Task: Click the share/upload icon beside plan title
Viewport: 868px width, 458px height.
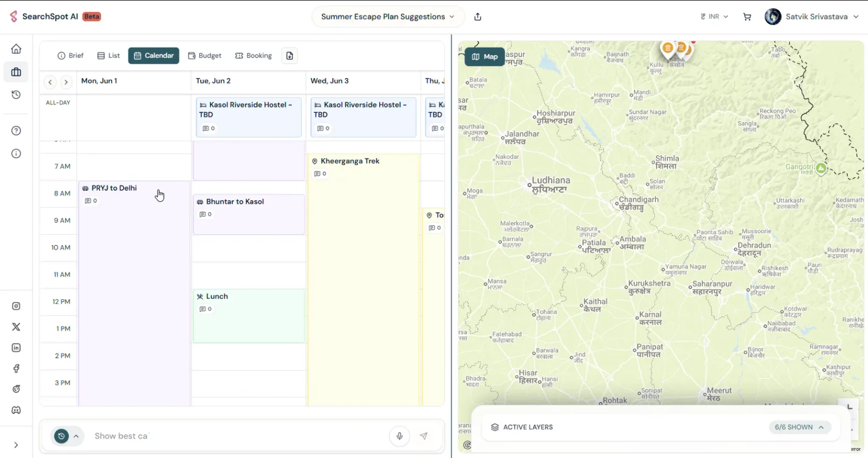Action: click(x=478, y=17)
